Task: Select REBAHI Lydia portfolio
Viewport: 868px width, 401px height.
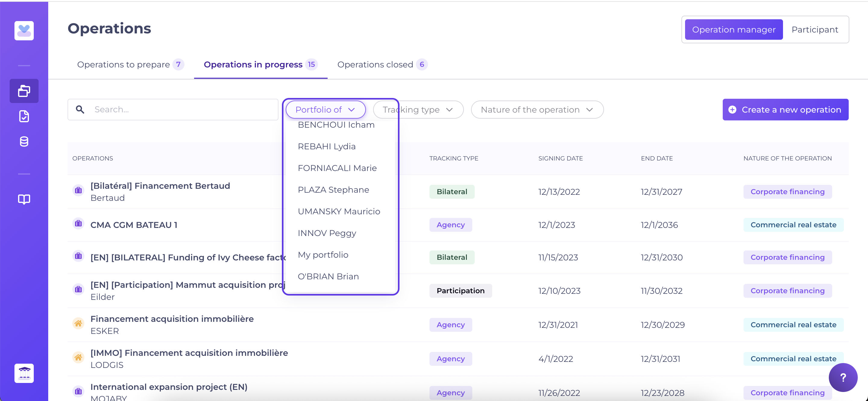Action: (x=340, y=146)
